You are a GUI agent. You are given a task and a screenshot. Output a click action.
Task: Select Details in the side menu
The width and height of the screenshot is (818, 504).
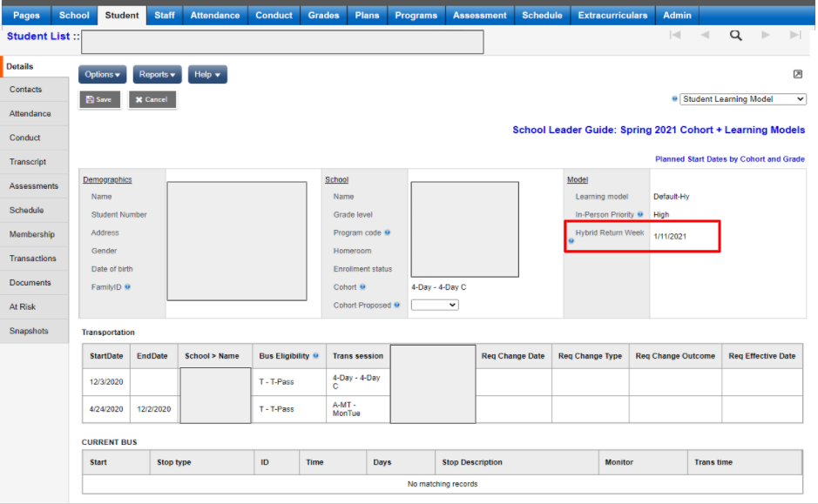click(35, 66)
